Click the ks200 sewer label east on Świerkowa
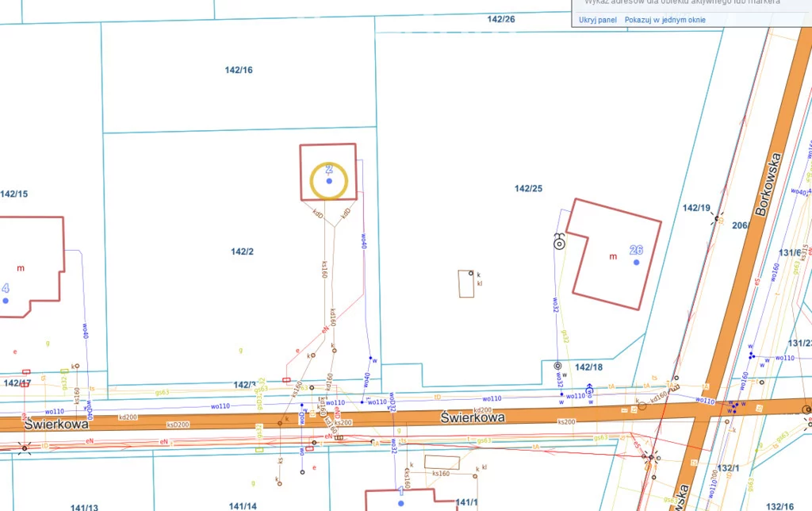 [x=566, y=422]
